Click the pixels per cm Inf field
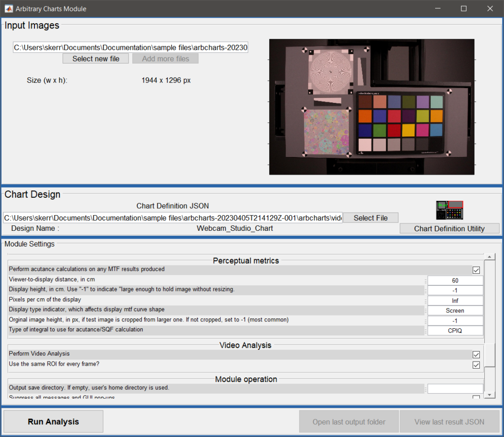This screenshot has width=504, height=437. click(455, 300)
